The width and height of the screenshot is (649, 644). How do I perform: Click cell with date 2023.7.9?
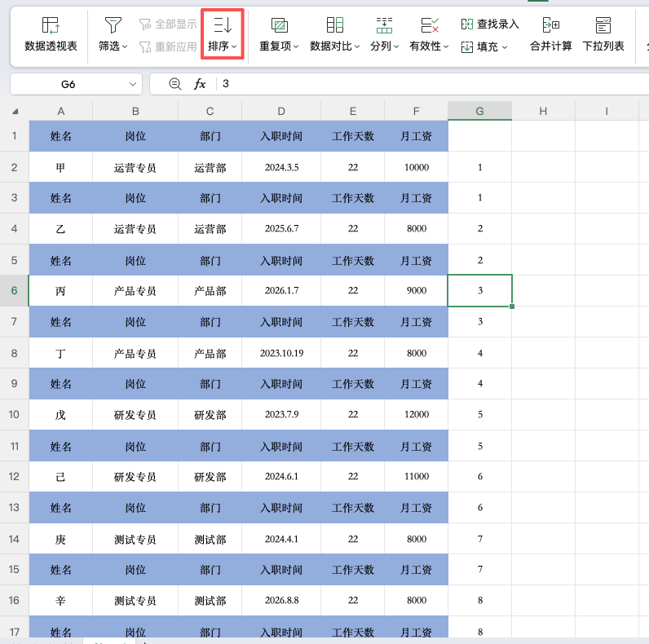[x=281, y=414]
